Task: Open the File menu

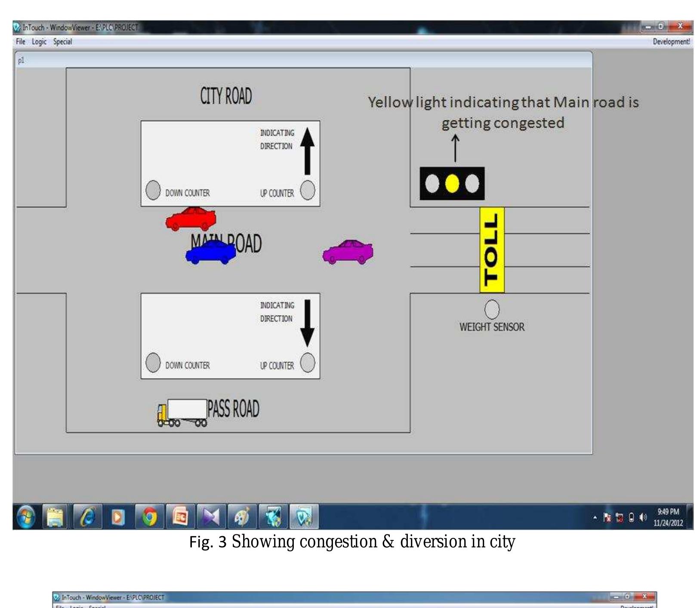Action: pos(20,42)
